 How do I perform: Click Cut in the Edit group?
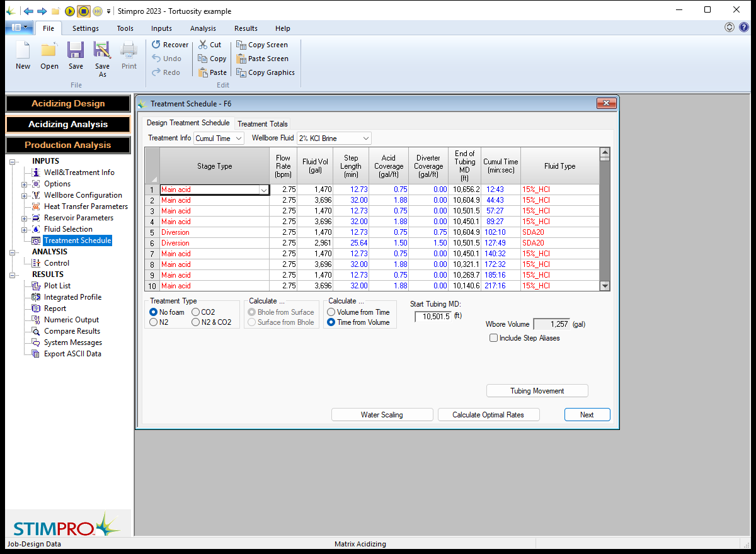tap(210, 45)
